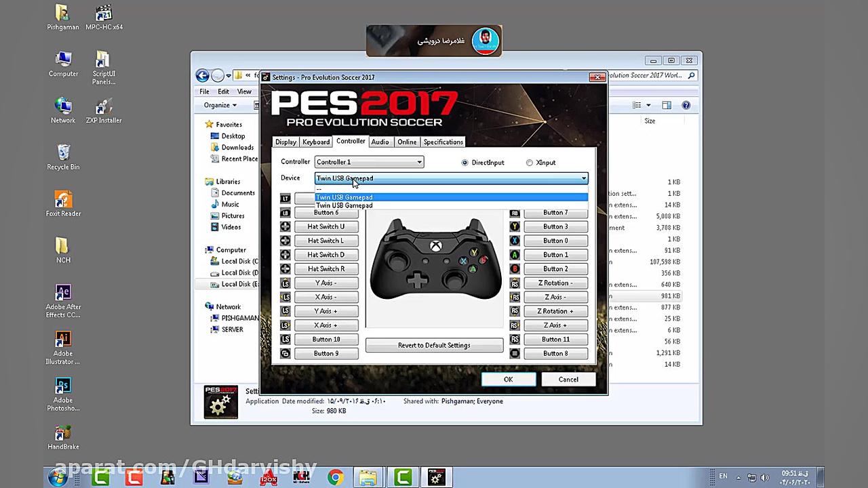
Task: Click the Z Rotation + mapping button
Action: coord(555,311)
